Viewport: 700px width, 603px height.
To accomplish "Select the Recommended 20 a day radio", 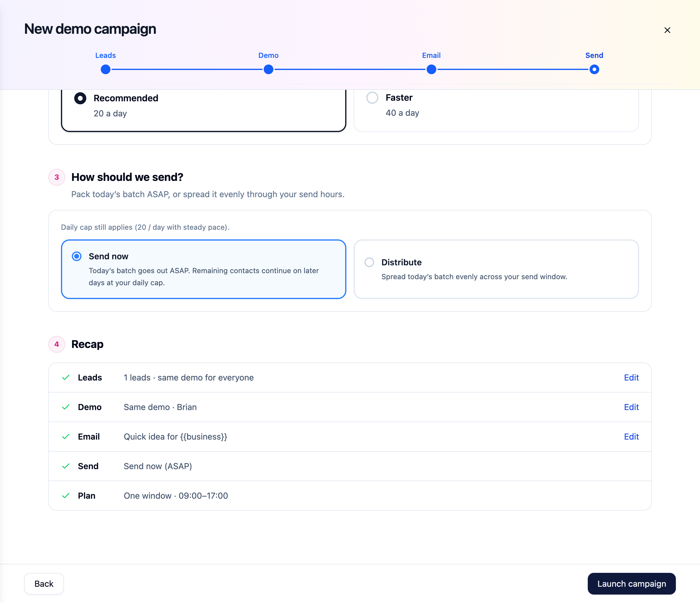I will click(80, 98).
